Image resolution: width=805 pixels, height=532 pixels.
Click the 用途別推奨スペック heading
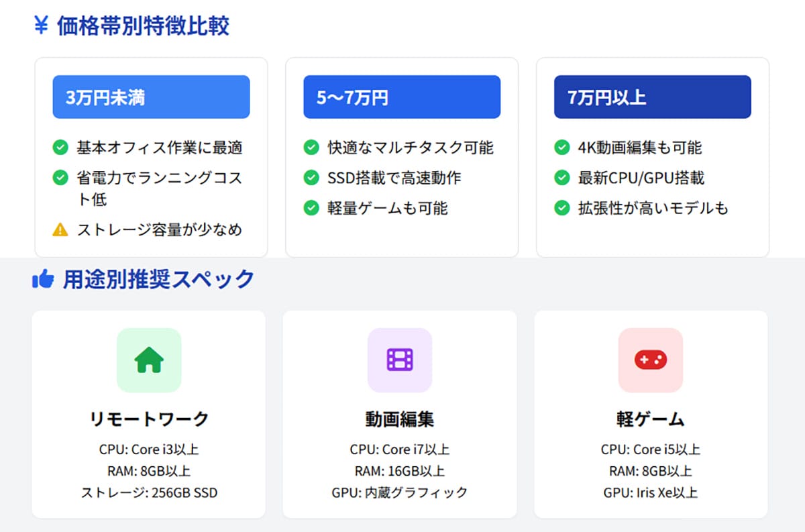pyautogui.click(x=159, y=279)
